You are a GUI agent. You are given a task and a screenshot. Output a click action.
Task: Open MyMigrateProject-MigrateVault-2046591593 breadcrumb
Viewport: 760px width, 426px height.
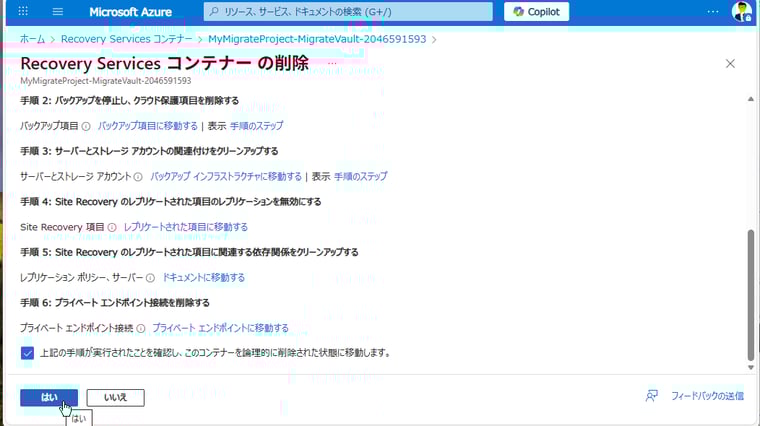[317, 39]
